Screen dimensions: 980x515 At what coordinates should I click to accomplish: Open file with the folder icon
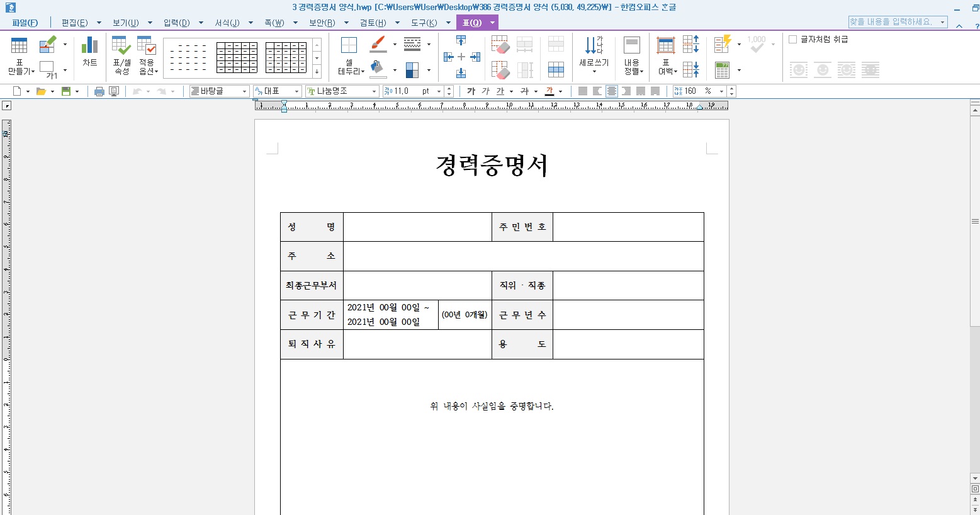tap(41, 91)
